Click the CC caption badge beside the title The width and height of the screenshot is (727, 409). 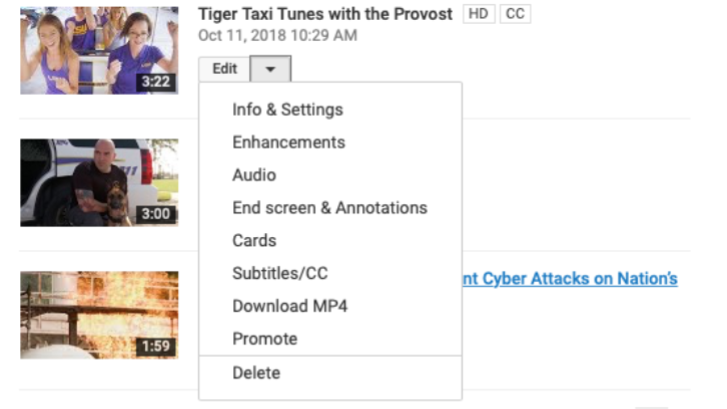coord(515,14)
